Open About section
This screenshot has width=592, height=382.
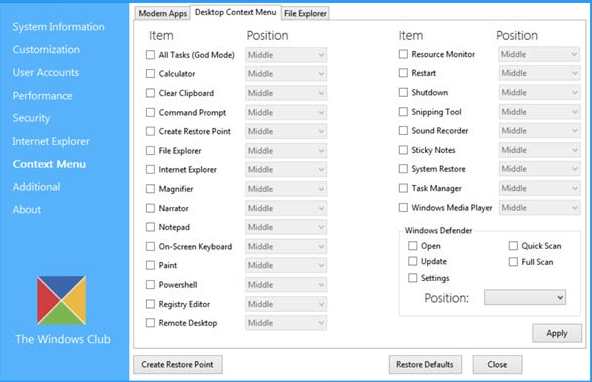(27, 210)
